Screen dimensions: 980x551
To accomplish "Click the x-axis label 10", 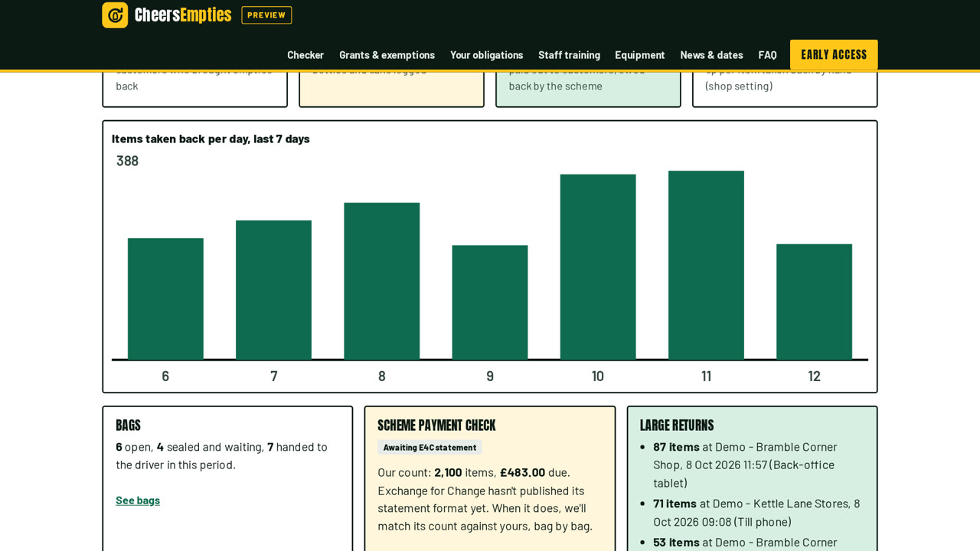I will point(598,376).
